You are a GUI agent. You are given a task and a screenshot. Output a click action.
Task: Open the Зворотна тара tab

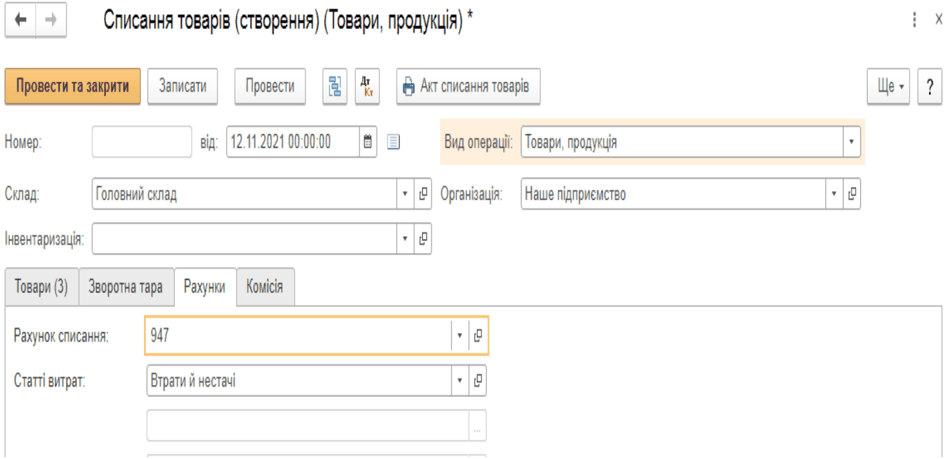coord(126,287)
